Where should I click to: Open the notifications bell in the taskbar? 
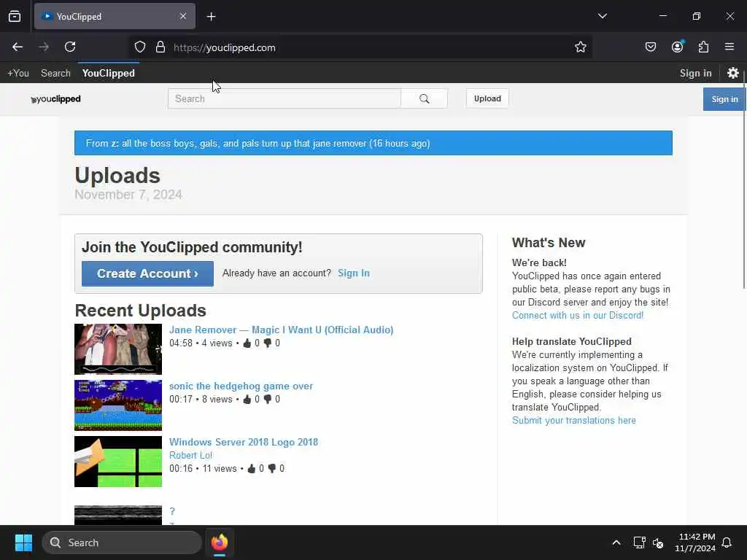pyautogui.click(x=727, y=542)
